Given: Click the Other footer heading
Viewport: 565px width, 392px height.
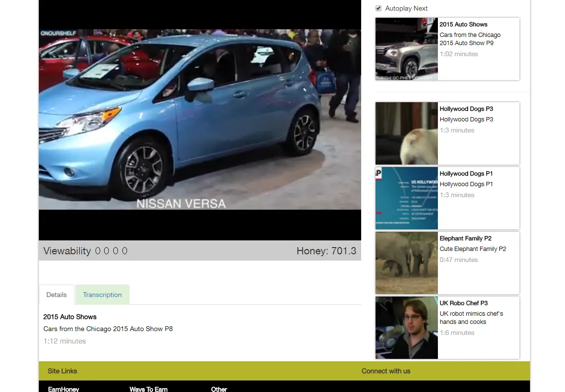Looking at the screenshot, I should point(219,389).
